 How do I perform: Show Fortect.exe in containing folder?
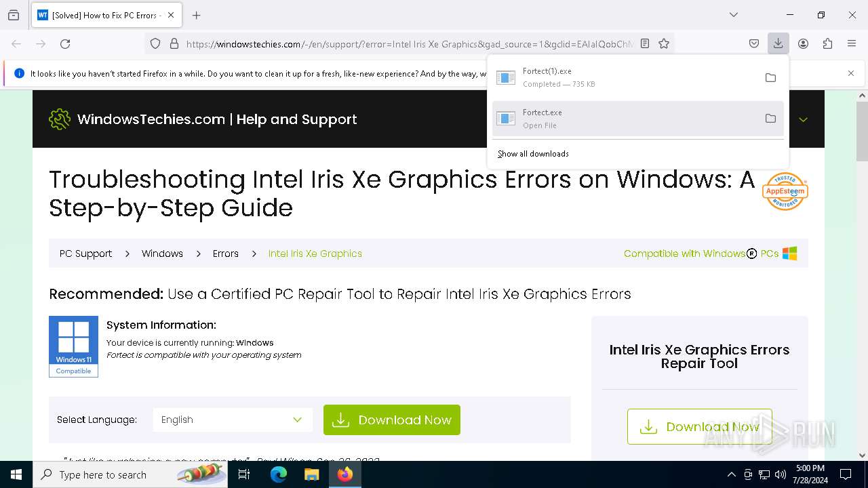click(770, 119)
